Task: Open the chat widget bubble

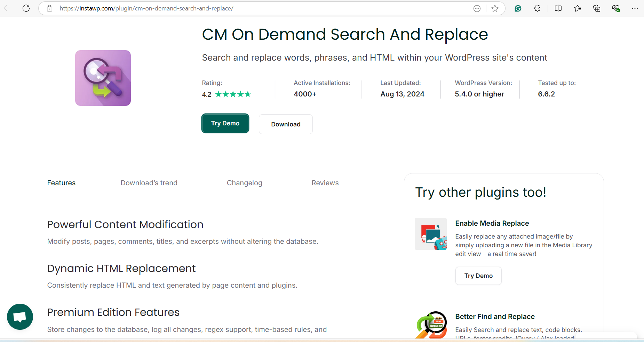Action: [x=20, y=317]
